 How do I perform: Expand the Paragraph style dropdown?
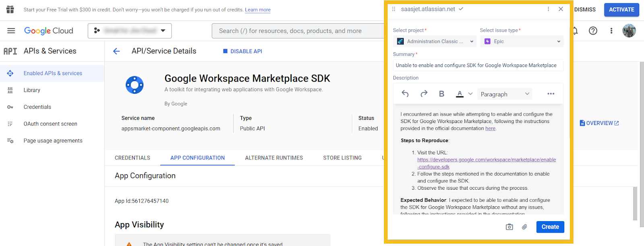505,94
